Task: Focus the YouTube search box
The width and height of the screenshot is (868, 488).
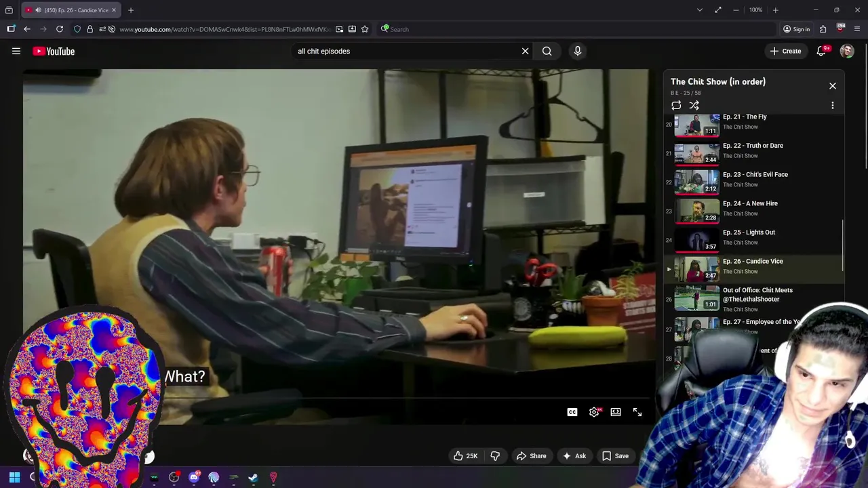Action: (407, 51)
